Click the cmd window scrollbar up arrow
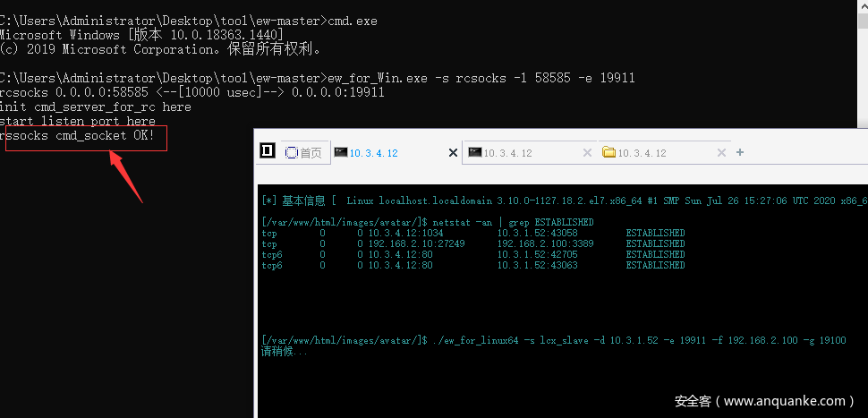The width and height of the screenshot is (868, 418). [863, 5]
